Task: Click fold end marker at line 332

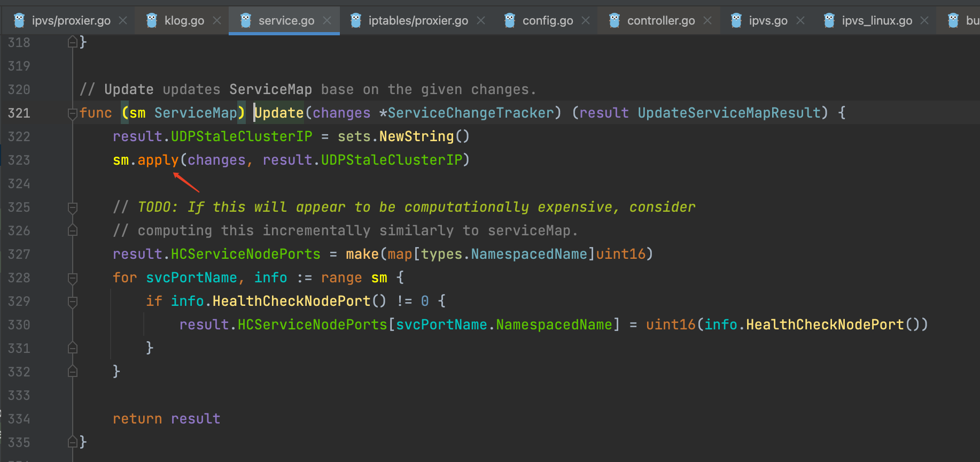Action: click(x=73, y=372)
